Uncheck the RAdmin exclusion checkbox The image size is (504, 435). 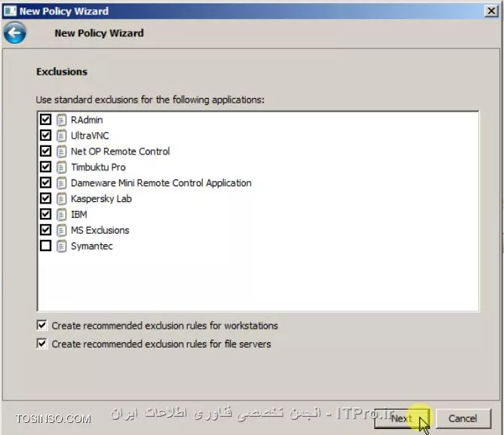(x=45, y=120)
